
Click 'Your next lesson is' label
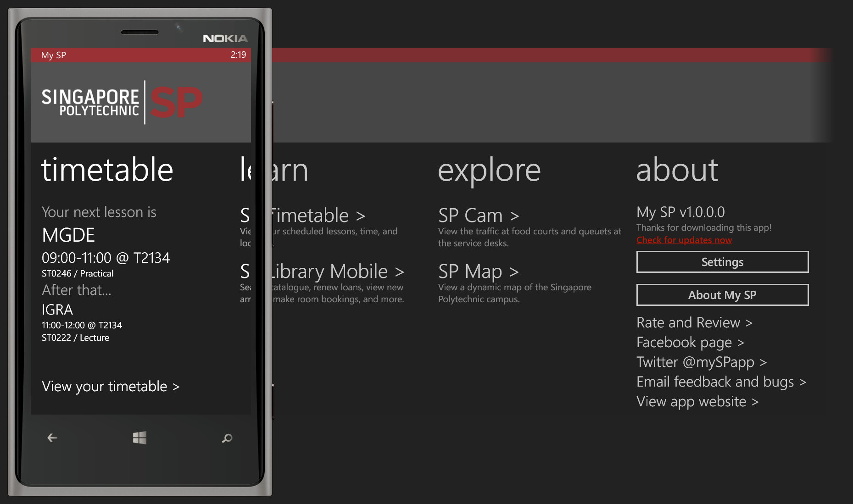pyautogui.click(x=99, y=212)
